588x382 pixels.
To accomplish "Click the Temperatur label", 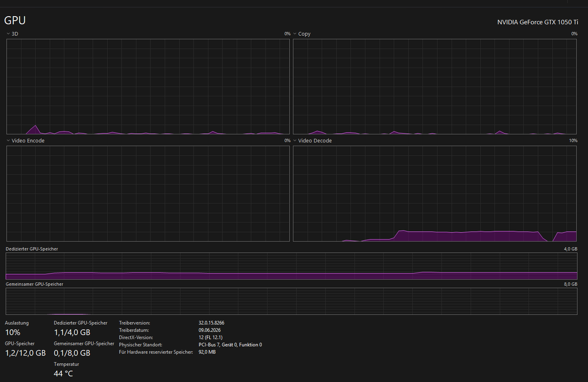I will coord(66,364).
